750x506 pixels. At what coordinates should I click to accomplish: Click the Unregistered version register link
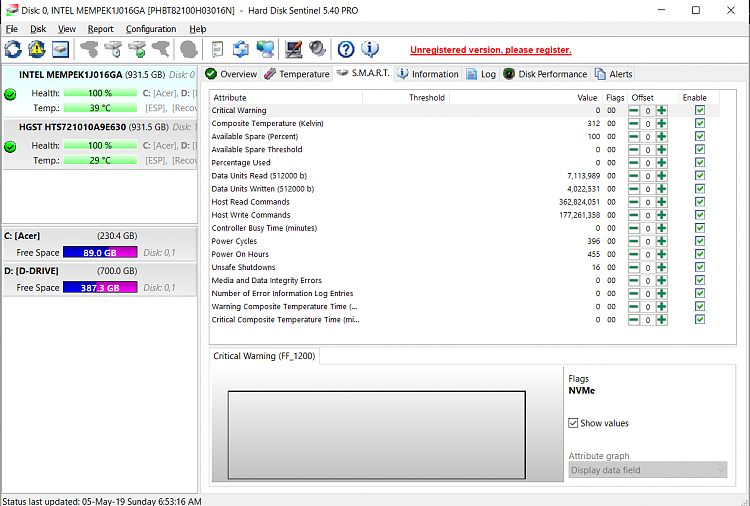click(x=491, y=50)
